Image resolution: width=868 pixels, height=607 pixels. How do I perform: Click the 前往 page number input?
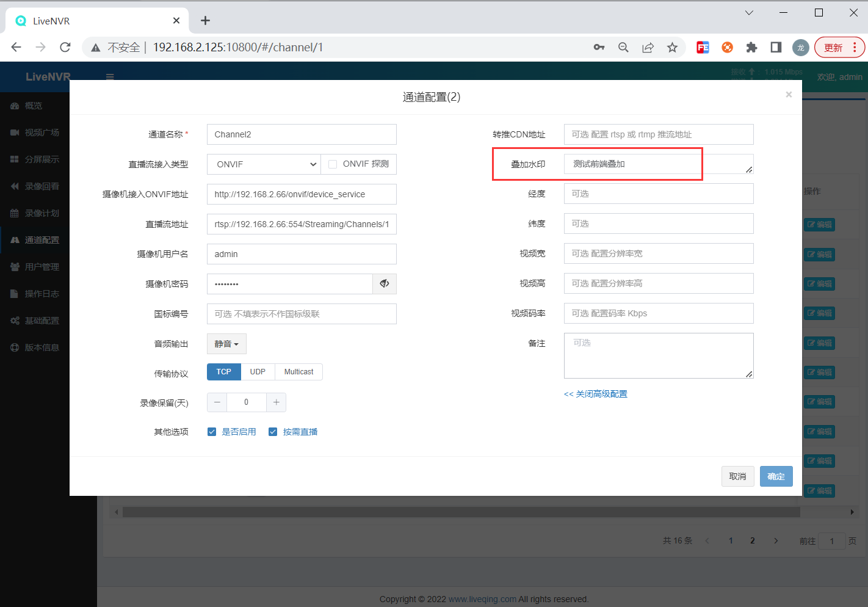(832, 541)
